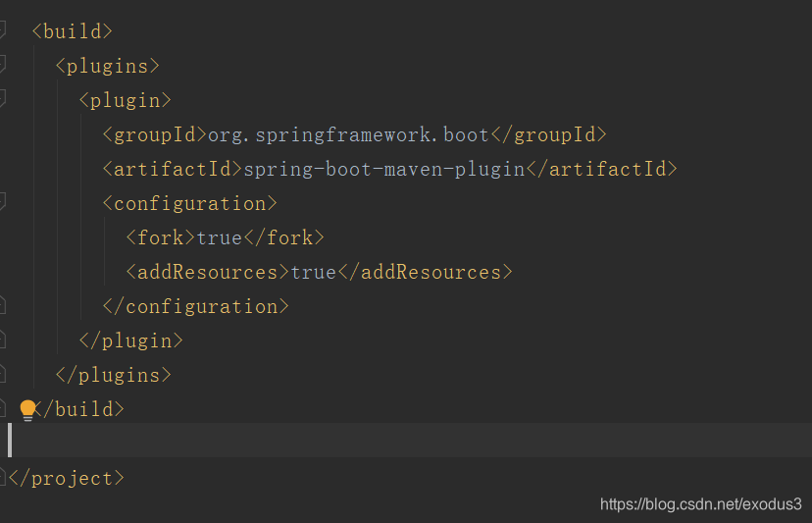Click the opening <fork> tag
The height and width of the screenshot is (523, 812).
[161, 237]
